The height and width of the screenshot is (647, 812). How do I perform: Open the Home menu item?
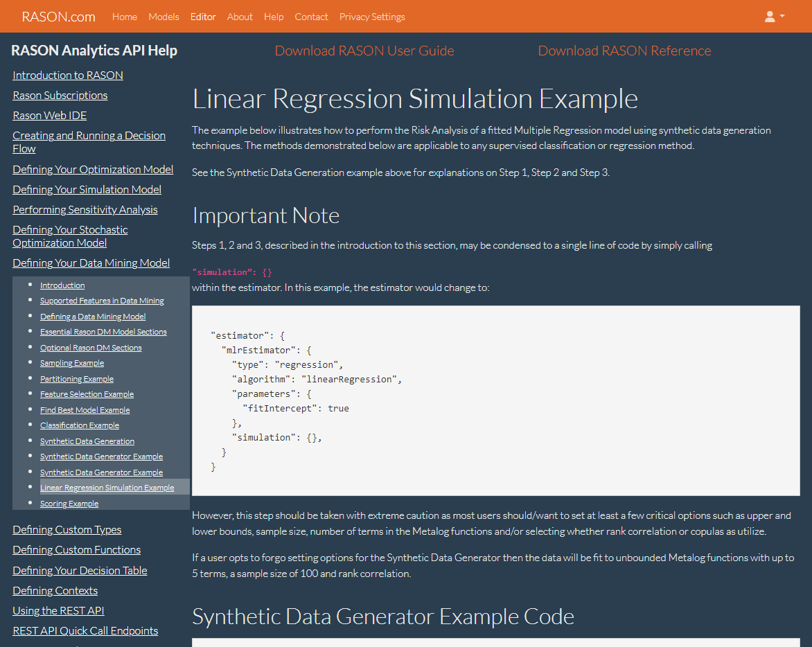pos(125,17)
